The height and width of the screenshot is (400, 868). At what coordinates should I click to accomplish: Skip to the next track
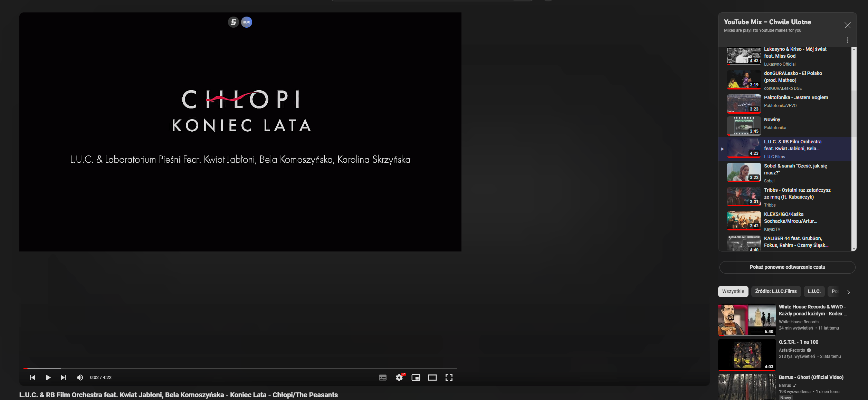click(64, 377)
